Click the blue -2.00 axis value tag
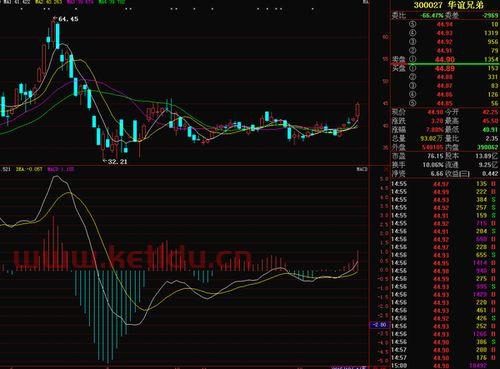Viewport: 500px width, 369px height. pyautogui.click(x=379, y=325)
